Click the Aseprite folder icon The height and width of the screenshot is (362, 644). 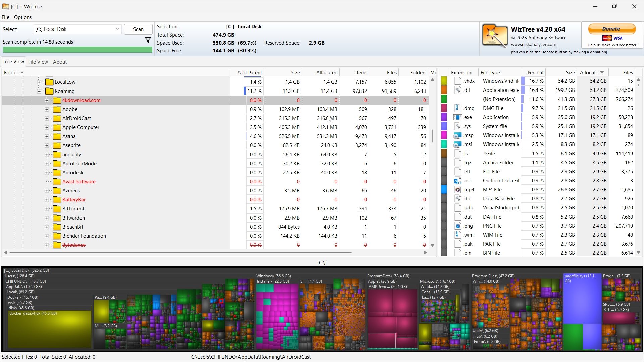(x=57, y=145)
